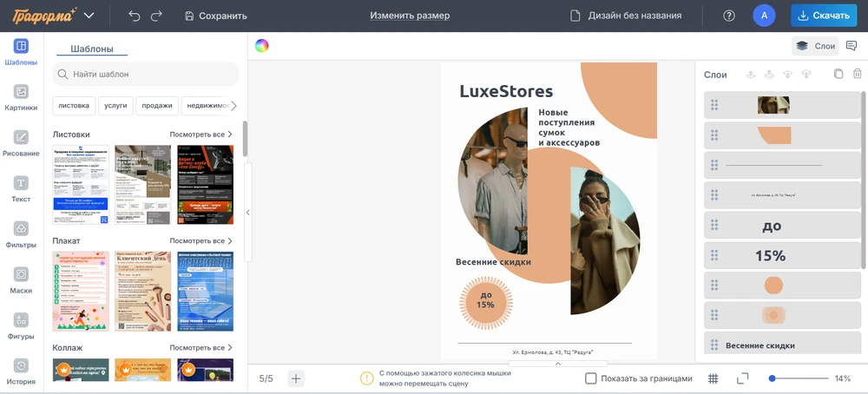Open the Рисование drawing tool
Screen dimensions: 868x394
coord(21,143)
